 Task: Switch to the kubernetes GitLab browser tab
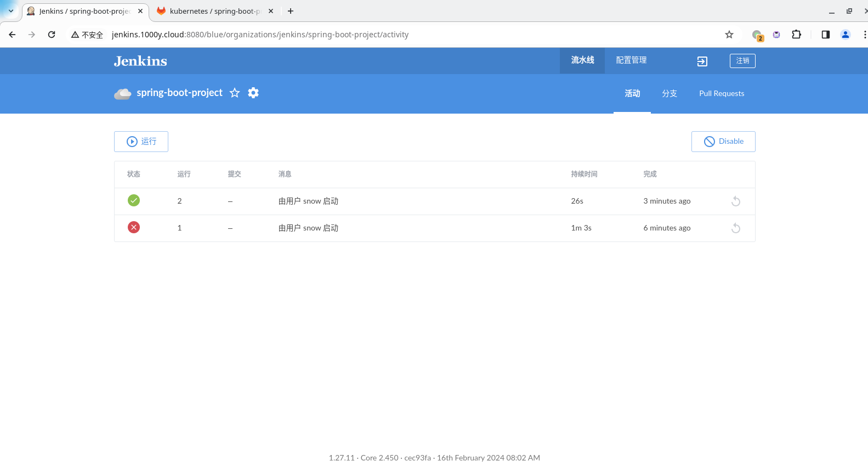(214, 11)
